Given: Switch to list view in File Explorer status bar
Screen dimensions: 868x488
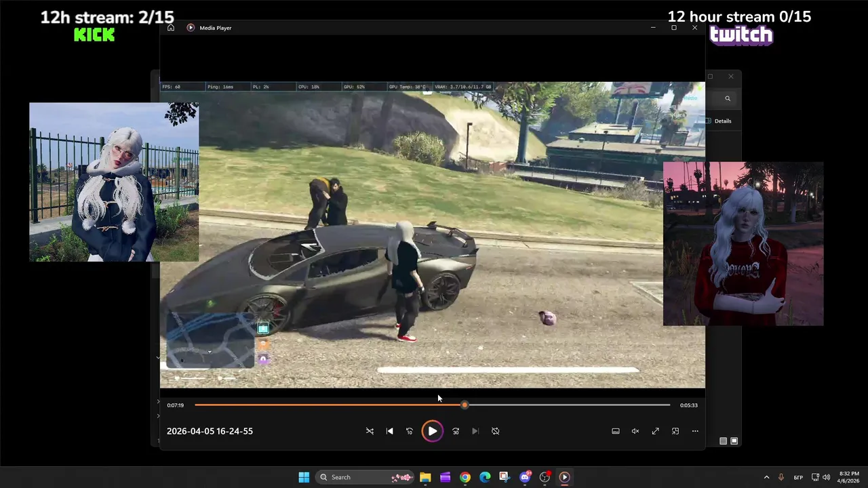Looking at the screenshot, I should (x=723, y=441).
